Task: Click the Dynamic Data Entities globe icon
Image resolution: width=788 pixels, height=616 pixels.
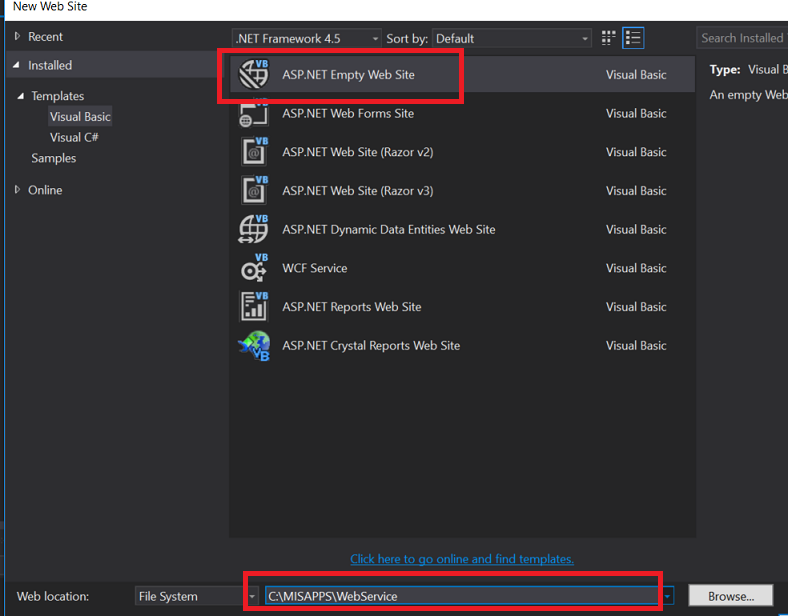Action: 254,229
